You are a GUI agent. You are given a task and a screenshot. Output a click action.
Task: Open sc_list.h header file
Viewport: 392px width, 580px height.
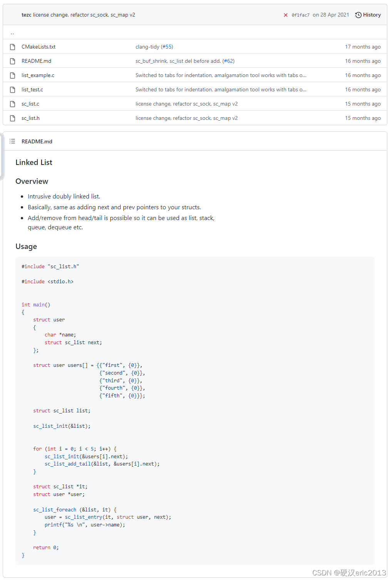pyautogui.click(x=30, y=118)
